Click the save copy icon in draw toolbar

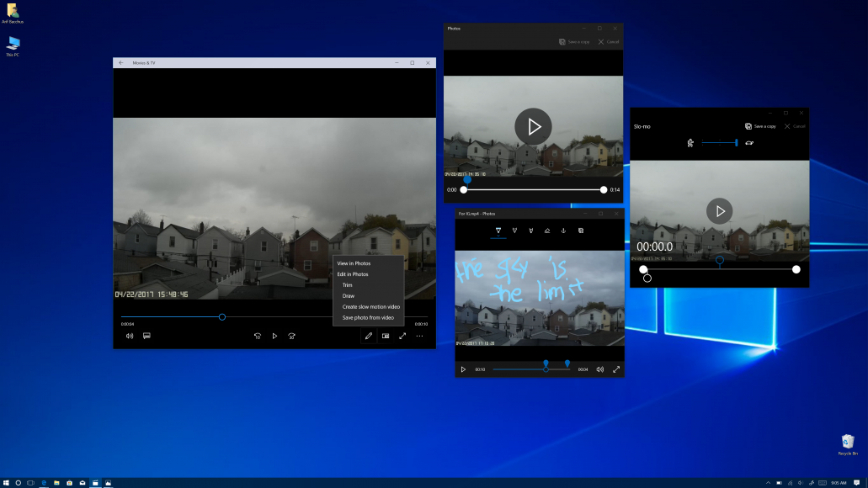(x=581, y=231)
